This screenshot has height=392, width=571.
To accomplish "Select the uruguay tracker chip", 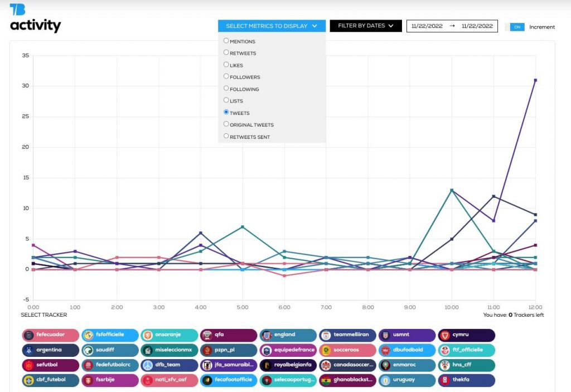I will point(407,380).
